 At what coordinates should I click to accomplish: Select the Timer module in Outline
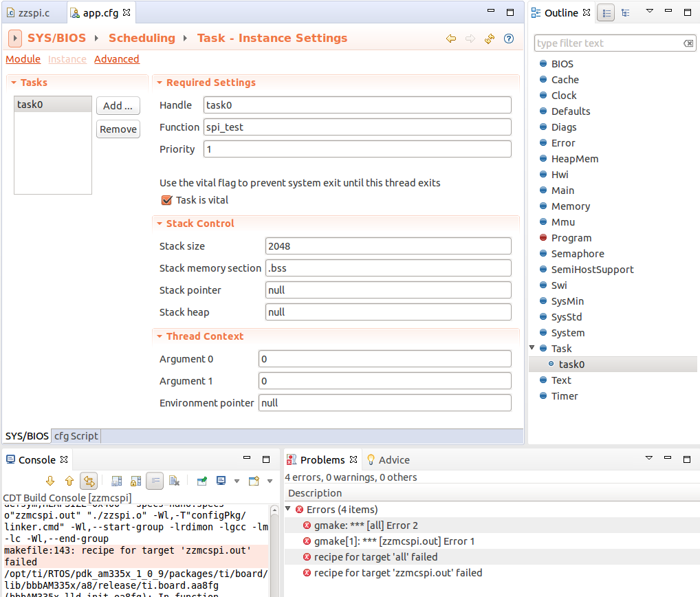pos(565,396)
